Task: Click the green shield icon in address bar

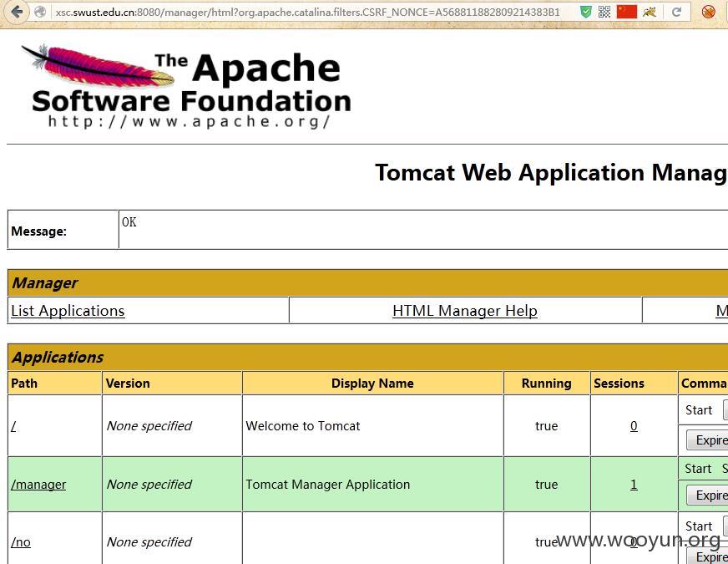Action: coord(586,12)
